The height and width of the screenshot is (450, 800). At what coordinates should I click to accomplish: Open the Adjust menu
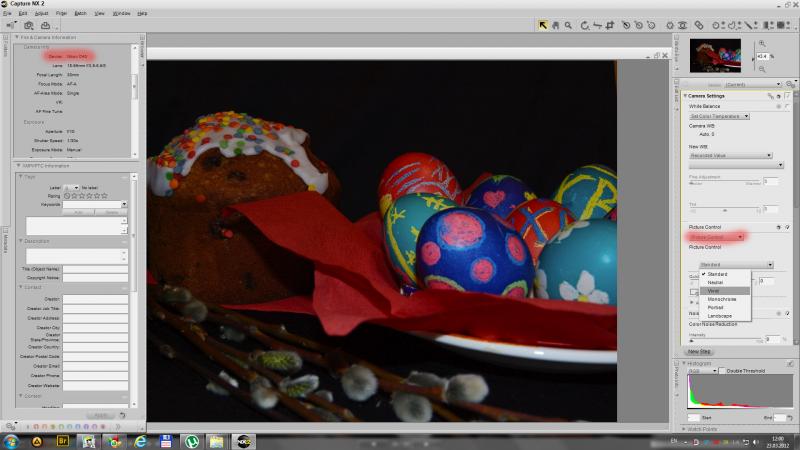pyautogui.click(x=41, y=13)
